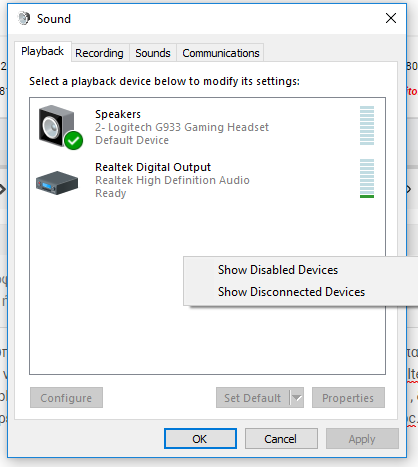Click the Apply button
The height and width of the screenshot is (467, 418).
tap(362, 439)
